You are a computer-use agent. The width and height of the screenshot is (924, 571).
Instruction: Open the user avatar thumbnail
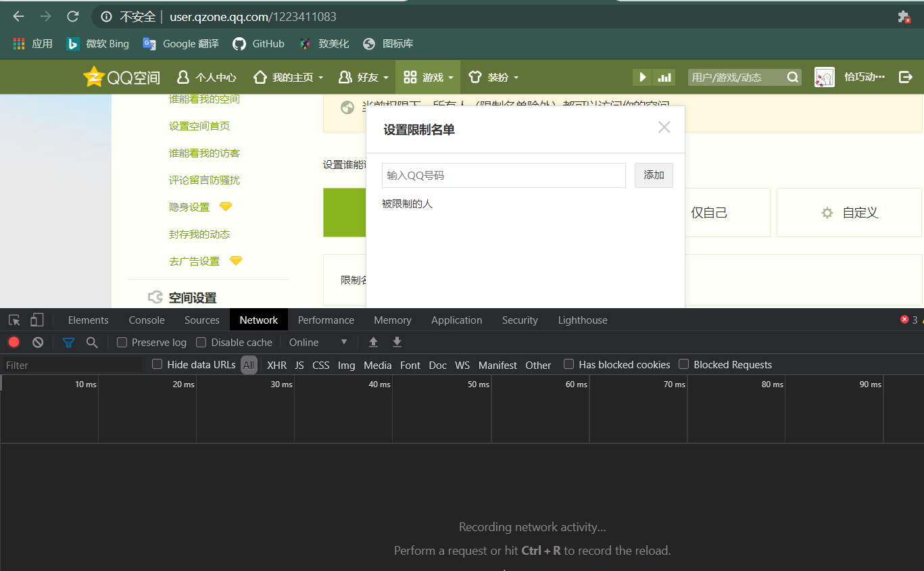[x=824, y=77]
